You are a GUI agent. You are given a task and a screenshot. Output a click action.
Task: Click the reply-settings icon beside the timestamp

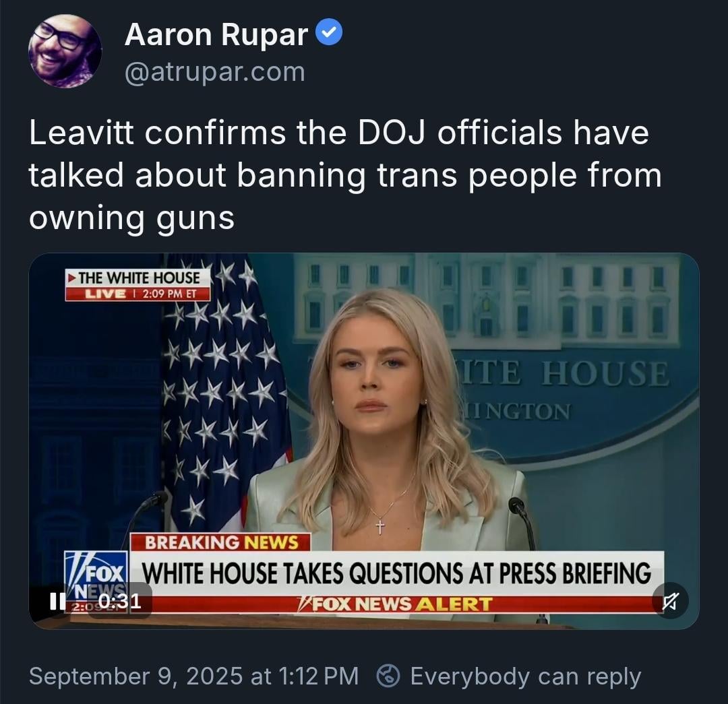[388, 676]
